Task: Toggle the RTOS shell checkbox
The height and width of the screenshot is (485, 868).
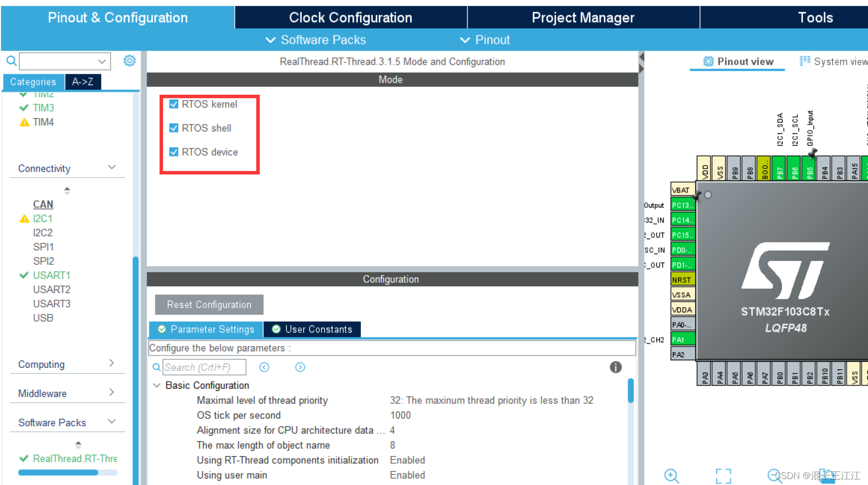Action: point(174,128)
